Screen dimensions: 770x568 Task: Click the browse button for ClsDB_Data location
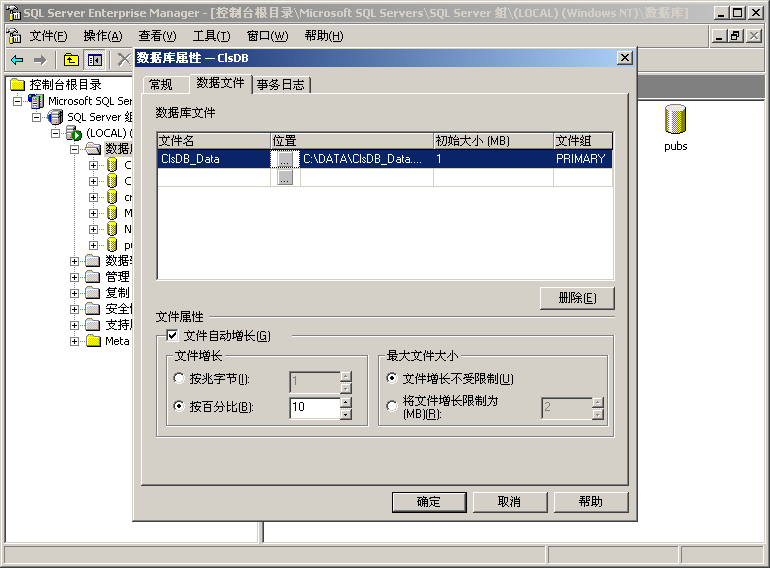tap(285, 159)
